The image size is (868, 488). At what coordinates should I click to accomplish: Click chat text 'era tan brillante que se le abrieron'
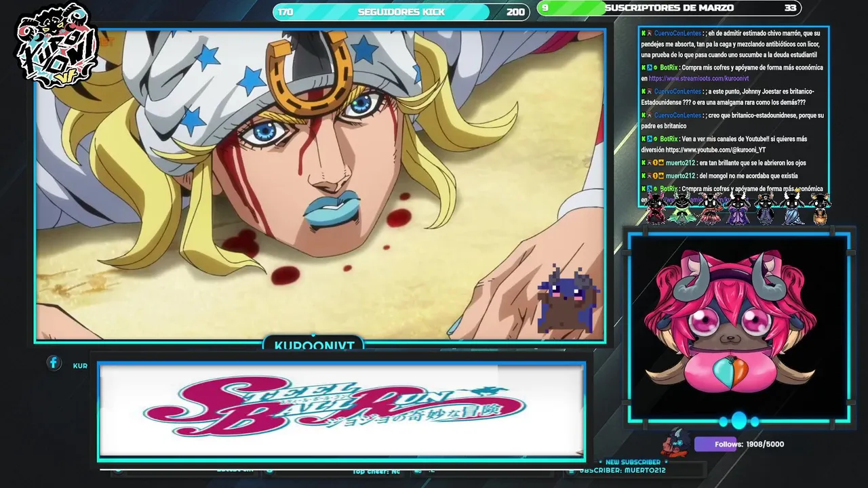point(744,163)
